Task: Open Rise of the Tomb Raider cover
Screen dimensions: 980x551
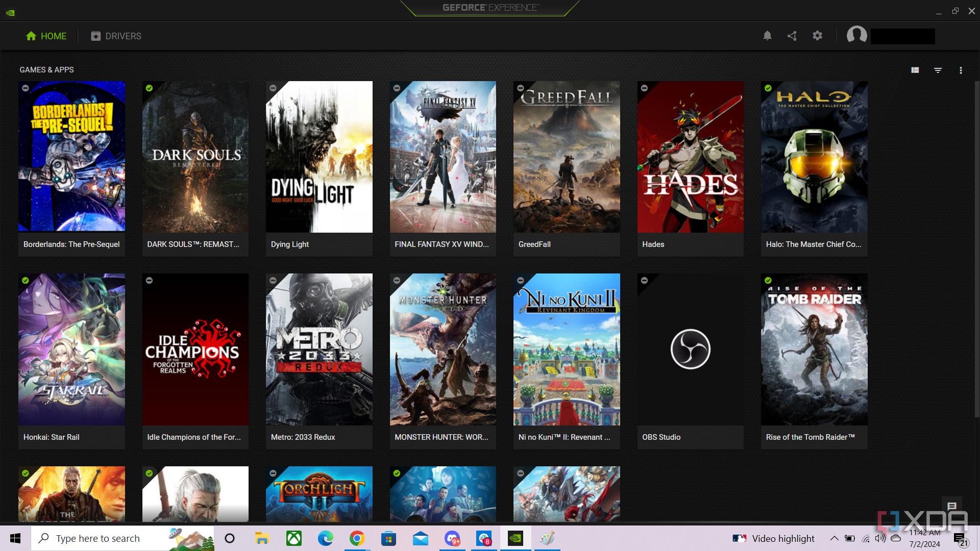Action: tap(814, 349)
